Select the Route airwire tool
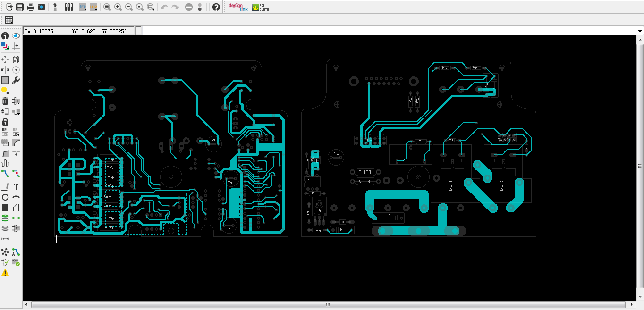Viewport: 644px width, 310px height. (x=5, y=174)
